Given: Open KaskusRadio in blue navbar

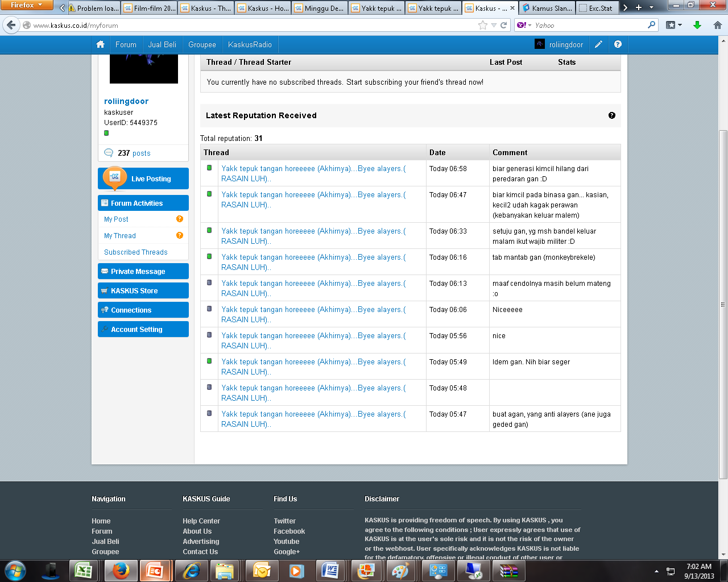Looking at the screenshot, I should (x=250, y=44).
